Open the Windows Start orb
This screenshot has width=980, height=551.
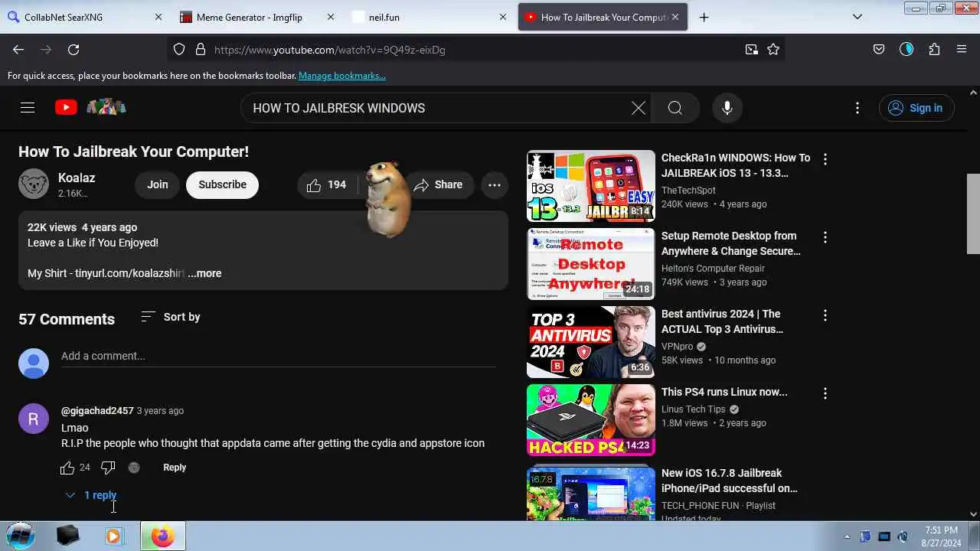point(21,536)
